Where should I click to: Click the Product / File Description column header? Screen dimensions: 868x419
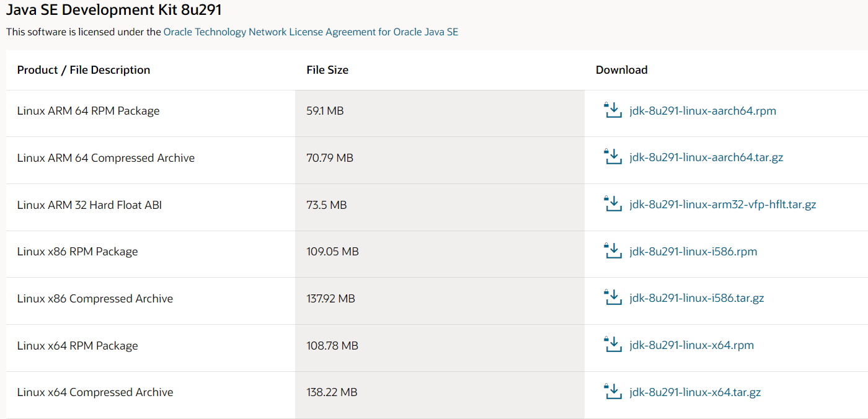84,70
